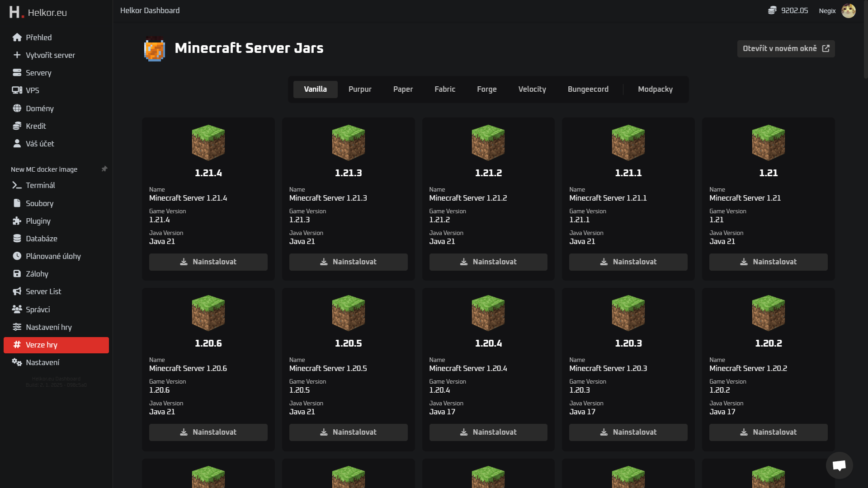The image size is (868, 488).
Task: Click the 1.20.5 grass block thumbnail
Action: click(x=348, y=313)
